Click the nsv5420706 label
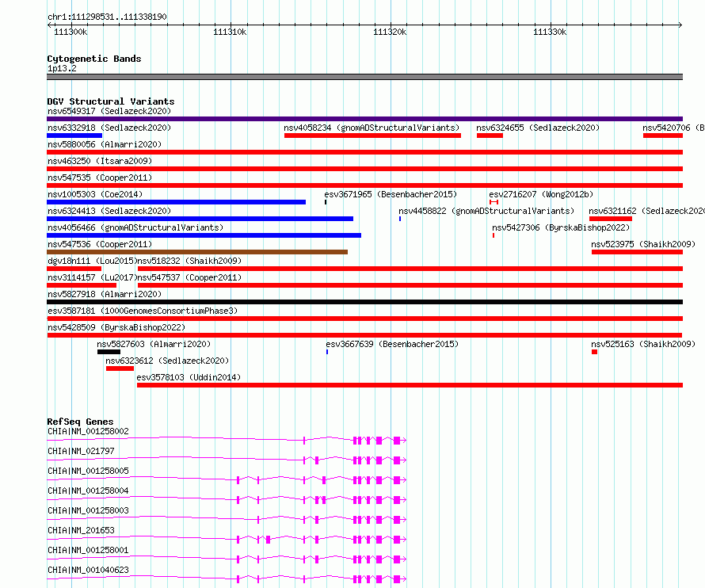Screen dimensions: 705x588 (673, 128)
